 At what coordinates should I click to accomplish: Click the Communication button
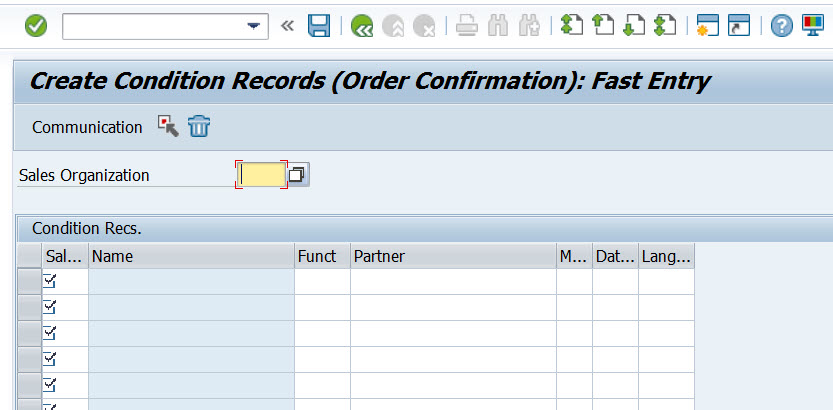coord(87,127)
